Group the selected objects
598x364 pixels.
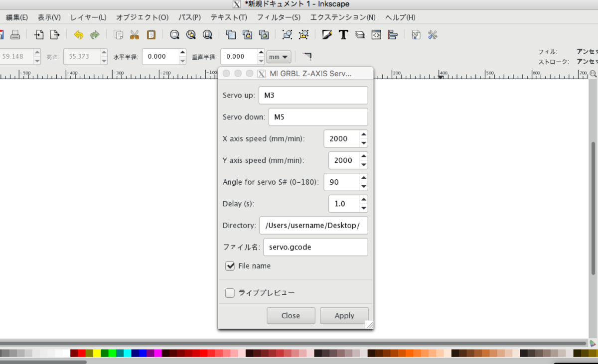click(x=287, y=35)
